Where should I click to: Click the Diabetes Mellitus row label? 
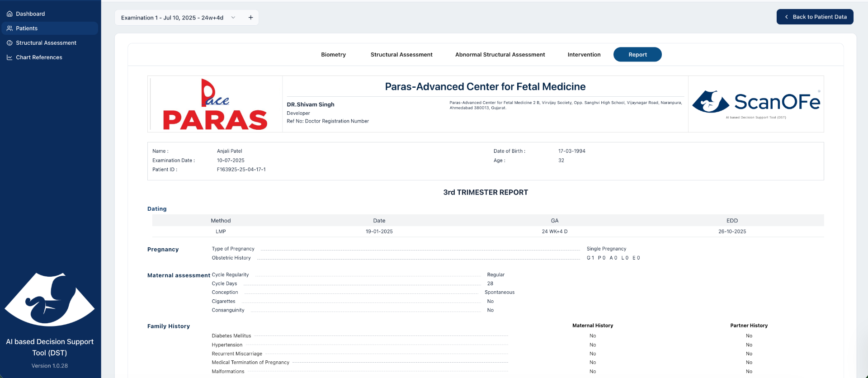click(x=231, y=336)
